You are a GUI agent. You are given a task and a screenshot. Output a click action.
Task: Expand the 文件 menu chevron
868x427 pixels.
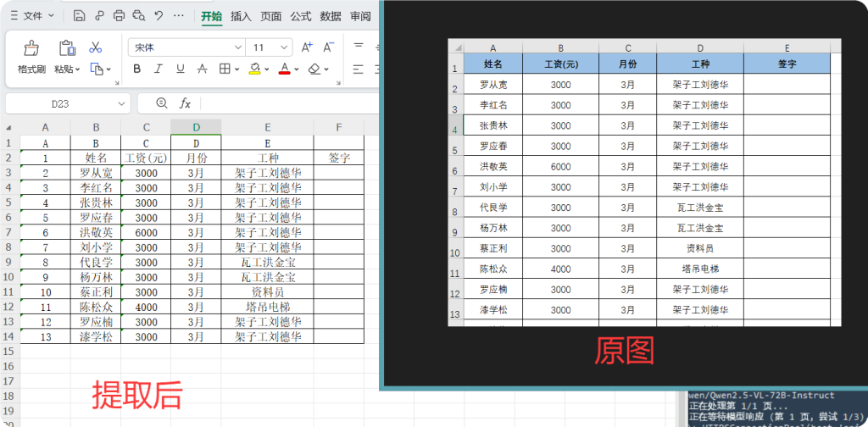point(52,16)
